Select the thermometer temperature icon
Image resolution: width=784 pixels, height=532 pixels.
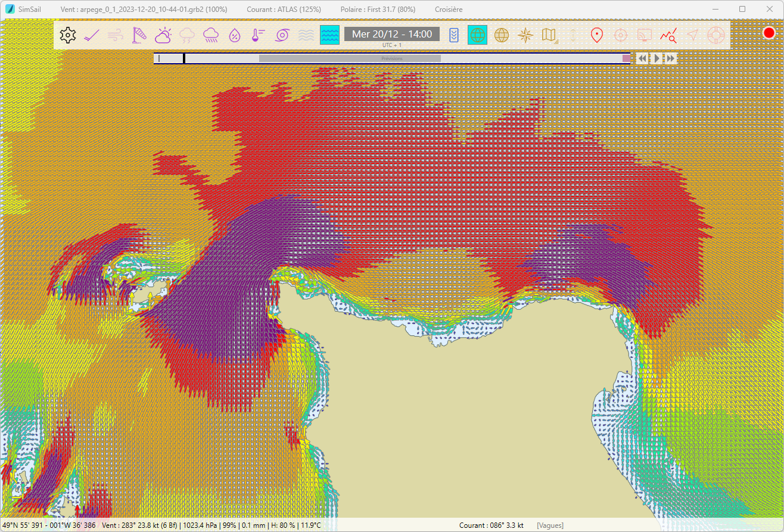point(258,35)
